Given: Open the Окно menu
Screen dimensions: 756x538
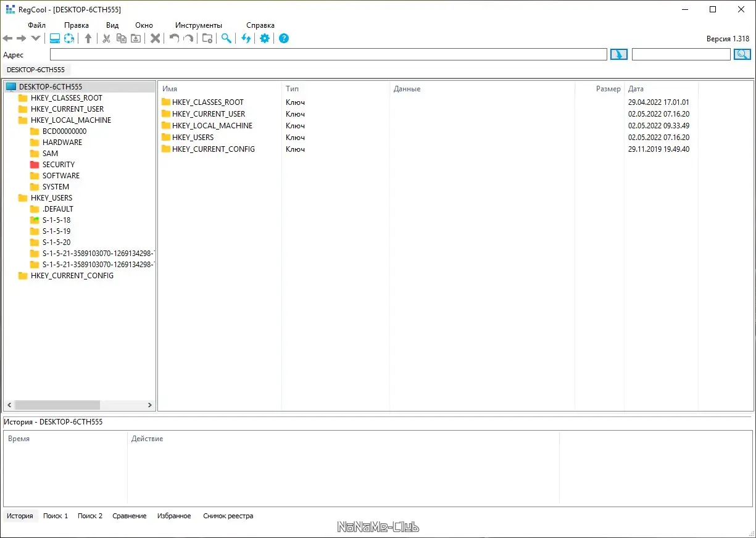Looking at the screenshot, I should tap(144, 25).
